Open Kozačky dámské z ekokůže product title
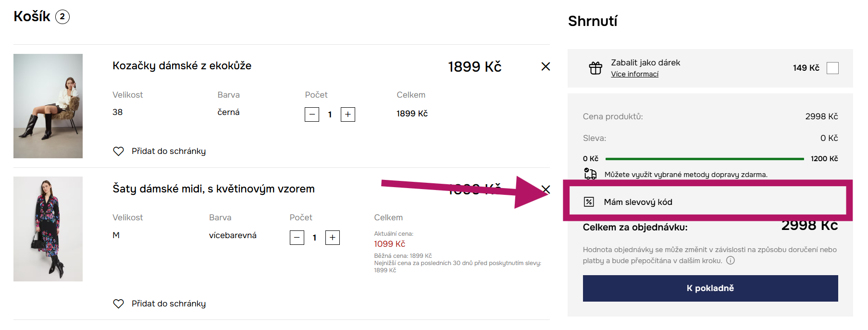The height and width of the screenshot is (330, 868). point(182,66)
